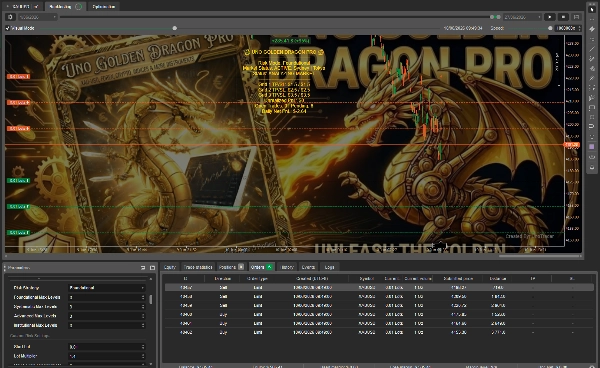Sort orders by Order type column header

point(258,278)
